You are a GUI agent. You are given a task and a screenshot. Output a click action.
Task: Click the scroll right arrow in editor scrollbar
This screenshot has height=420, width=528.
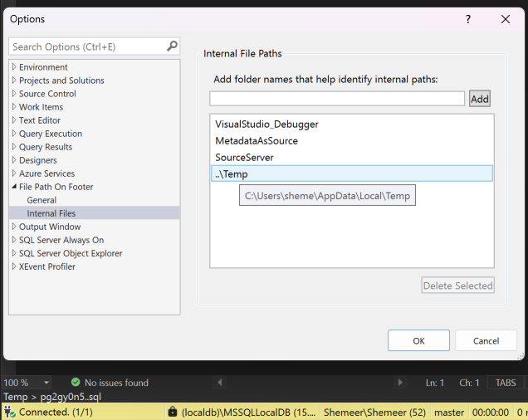[400, 383]
